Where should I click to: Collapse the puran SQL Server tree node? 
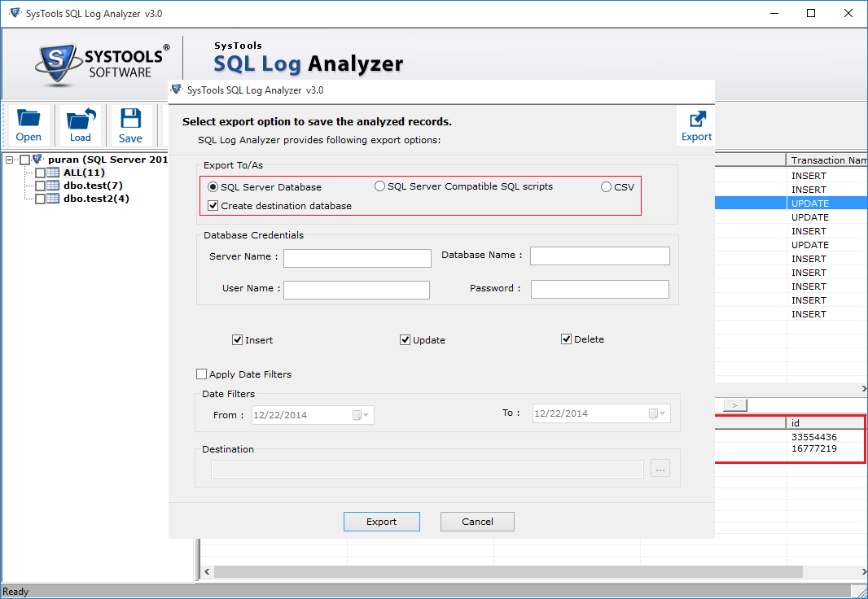tap(10, 160)
